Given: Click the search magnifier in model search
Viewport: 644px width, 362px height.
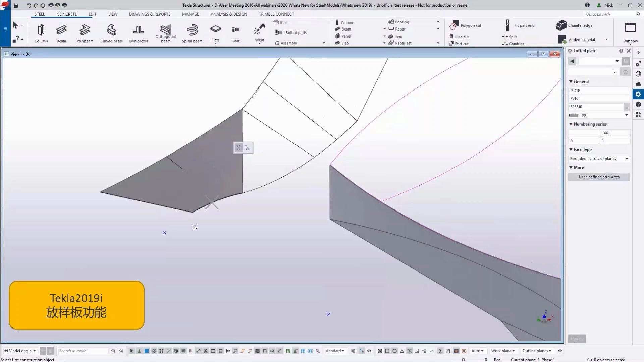Looking at the screenshot, I should pos(113,351).
